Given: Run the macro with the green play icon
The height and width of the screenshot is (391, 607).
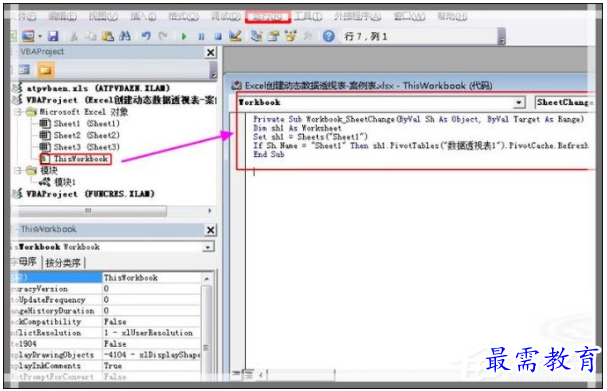Looking at the screenshot, I should (184, 36).
